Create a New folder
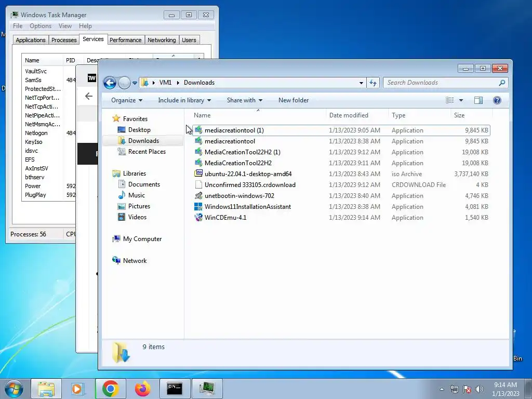Image resolution: width=532 pixels, height=399 pixels. [x=294, y=100]
